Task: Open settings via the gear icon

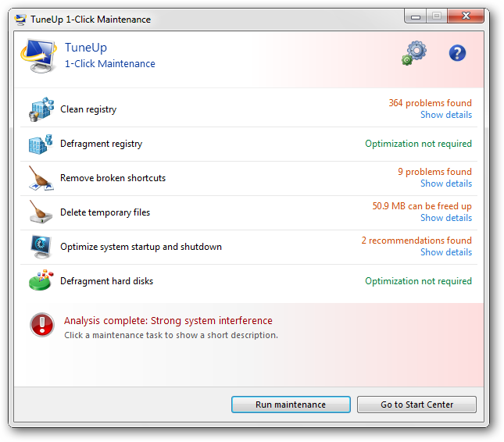Action: pos(414,53)
